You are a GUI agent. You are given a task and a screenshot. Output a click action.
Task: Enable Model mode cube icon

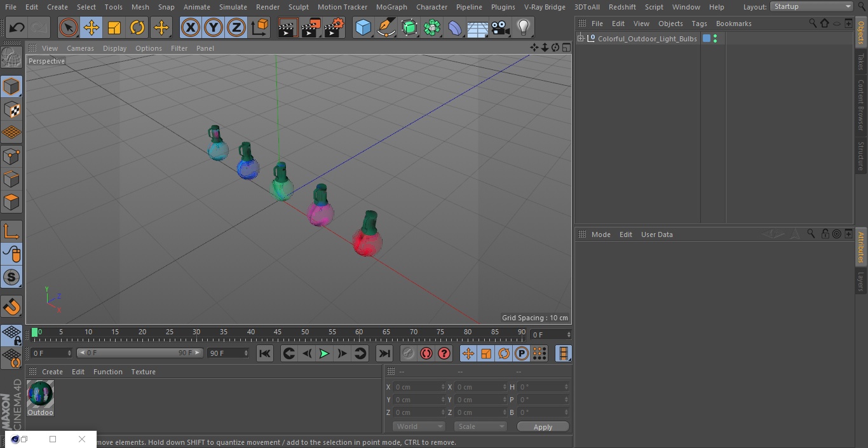(x=11, y=86)
